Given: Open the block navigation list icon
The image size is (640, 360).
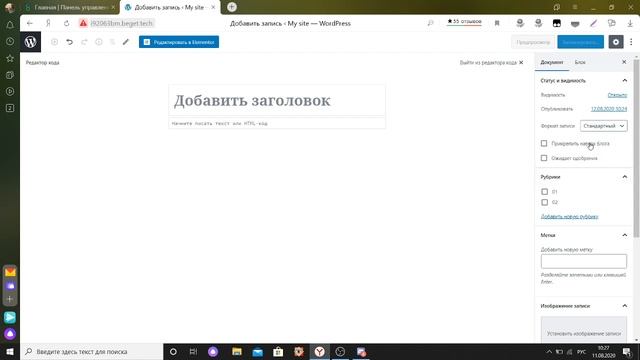Looking at the screenshot, I should (x=112, y=42).
